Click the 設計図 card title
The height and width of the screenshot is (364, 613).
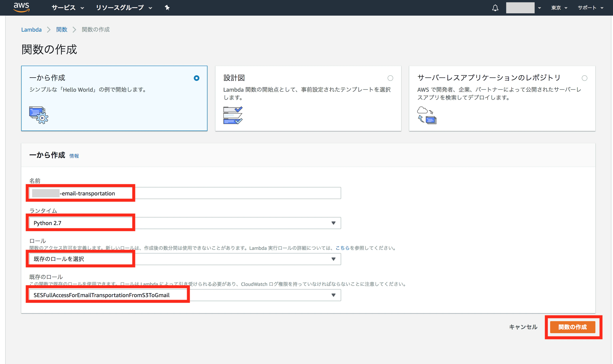[x=234, y=78]
